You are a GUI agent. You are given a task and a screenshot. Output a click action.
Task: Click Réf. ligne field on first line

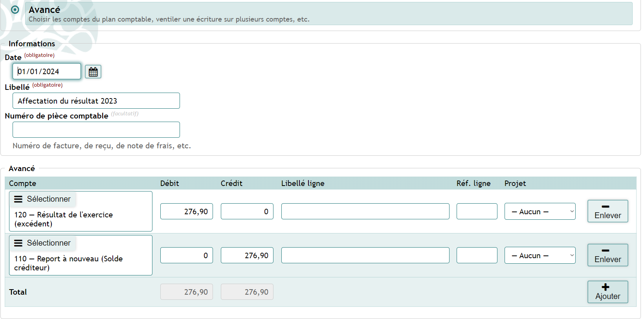[x=477, y=211]
